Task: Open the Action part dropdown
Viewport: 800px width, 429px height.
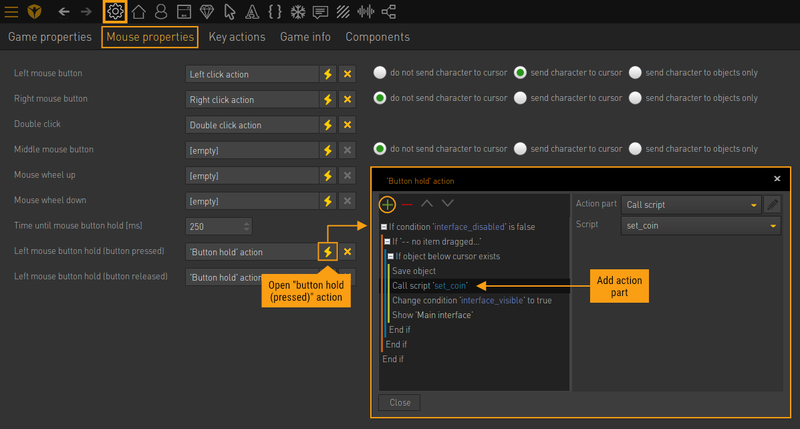Action: click(x=691, y=205)
